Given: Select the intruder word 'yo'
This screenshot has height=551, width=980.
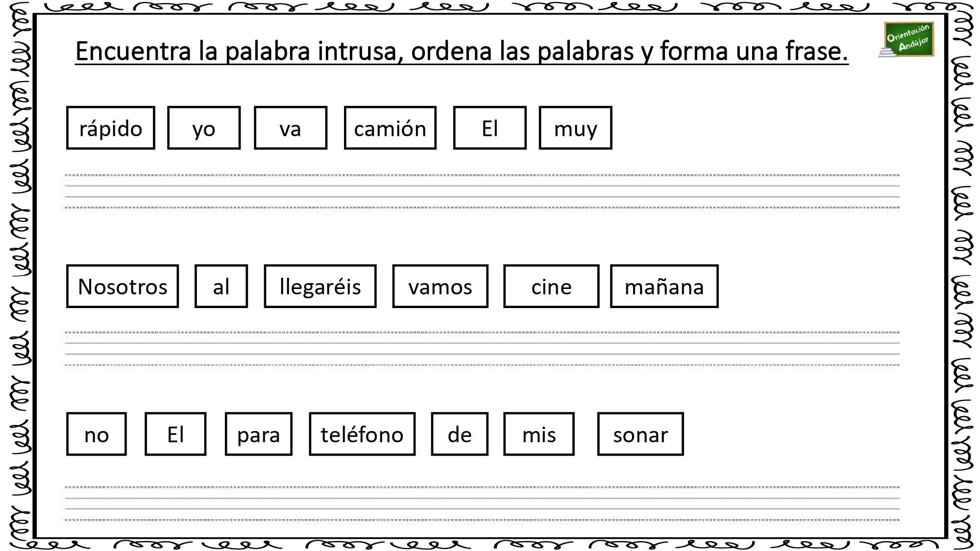Looking at the screenshot, I should 204,128.
